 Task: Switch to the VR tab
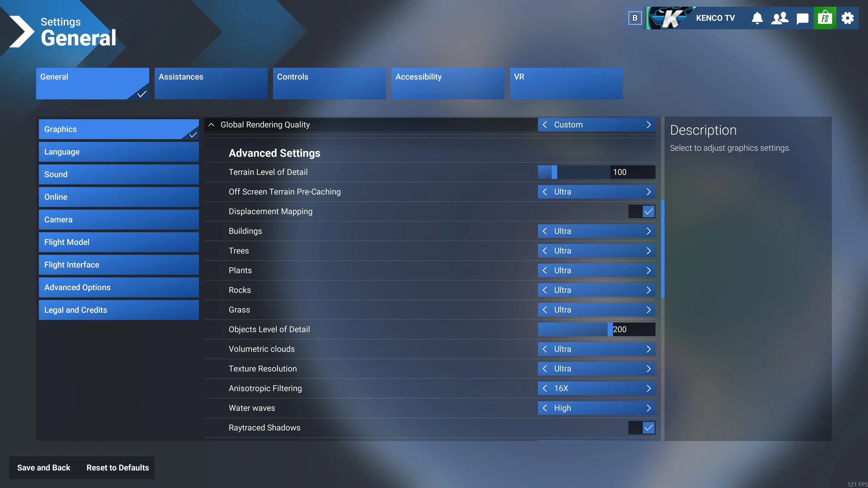(566, 83)
